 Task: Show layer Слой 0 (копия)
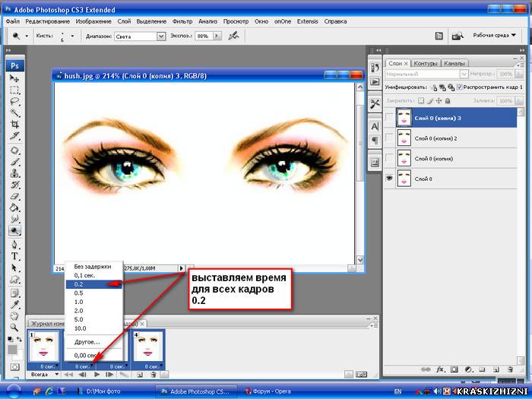tap(389, 158)
